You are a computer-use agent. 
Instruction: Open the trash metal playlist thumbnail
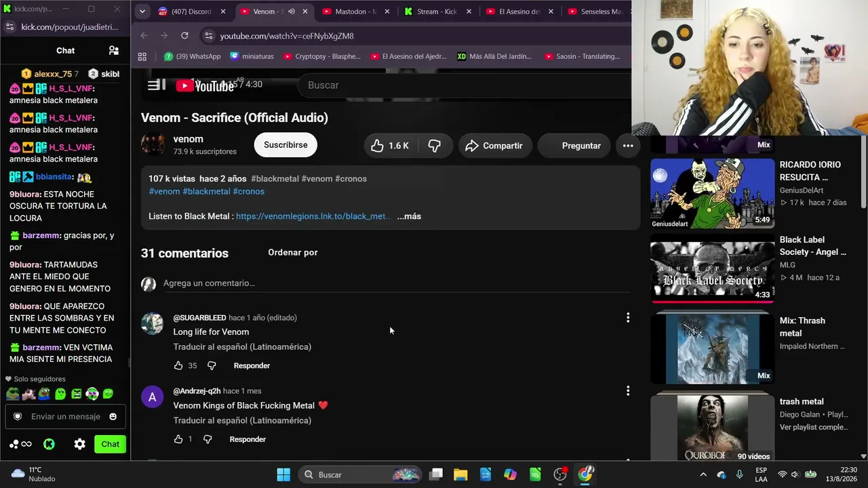tap(712, 428)
